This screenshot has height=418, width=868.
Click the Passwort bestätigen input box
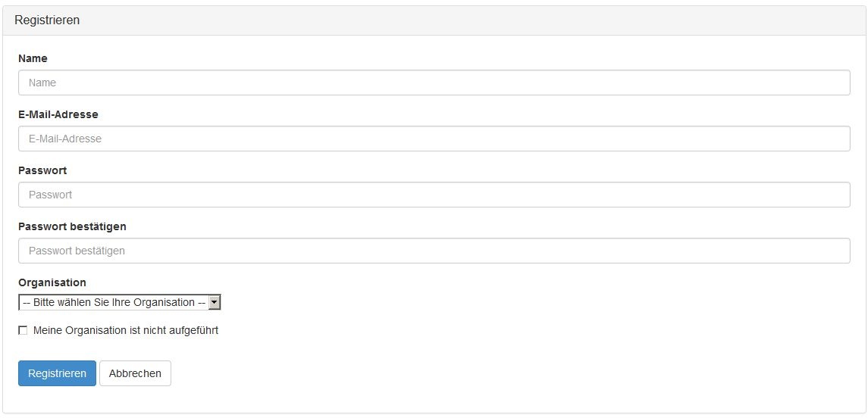click(x=434, y=251)
